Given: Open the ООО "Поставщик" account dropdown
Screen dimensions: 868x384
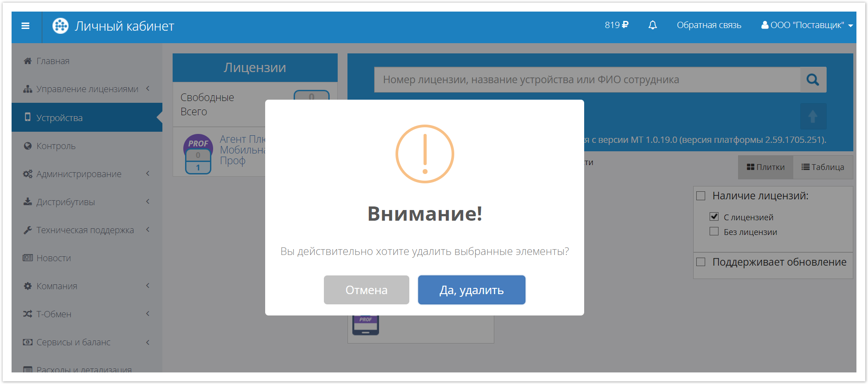Looking at the screenshot, I should pyautogui.click(x=807, y=25).
